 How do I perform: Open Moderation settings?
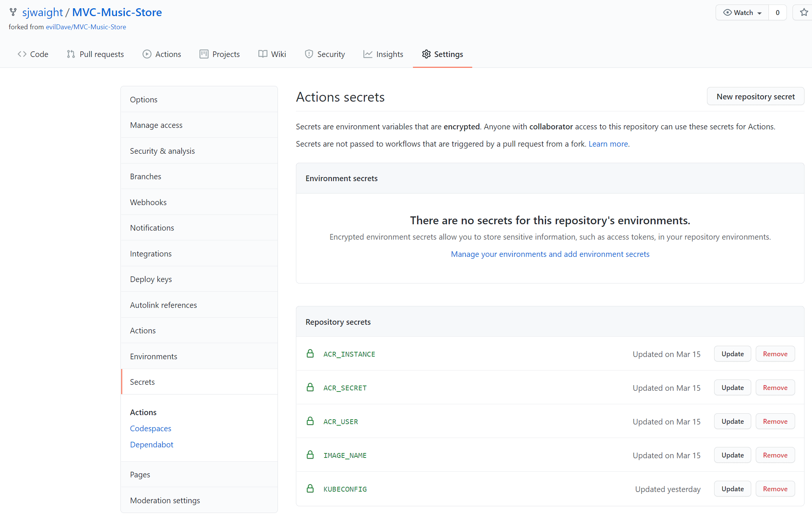(x=199, y=500)
